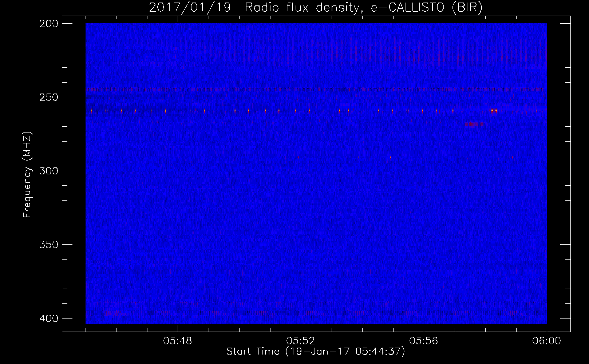This screenshot has width=589, height=364.
Task: Click the 250 frequency tick label
Action: (49, 97)
